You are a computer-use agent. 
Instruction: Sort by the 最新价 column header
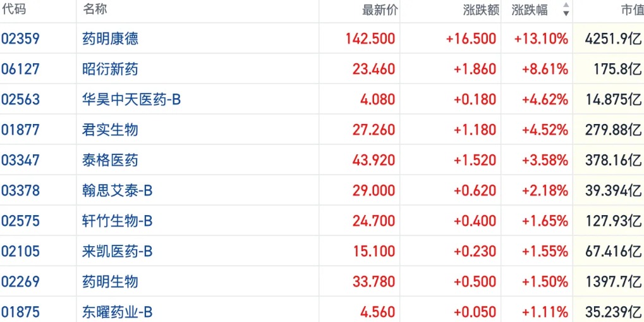(x=380, y=10)
